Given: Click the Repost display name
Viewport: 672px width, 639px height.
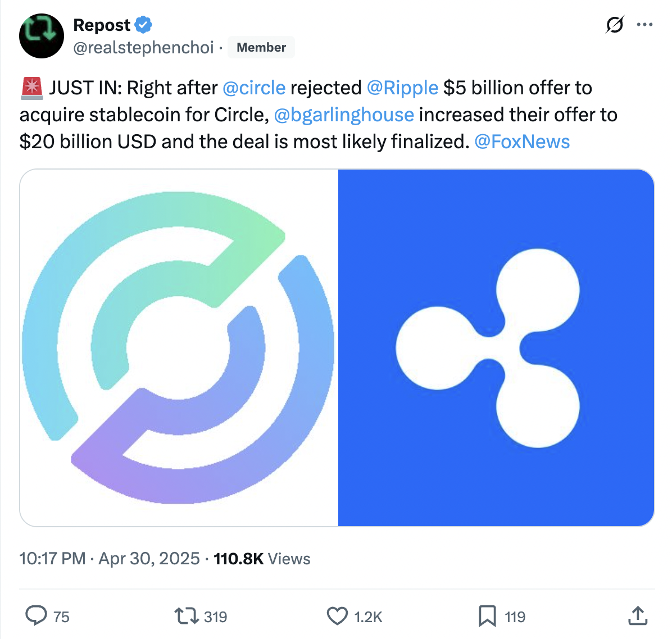Looking at the screenshot, I should pyautogui.click(x=102, y=25).
